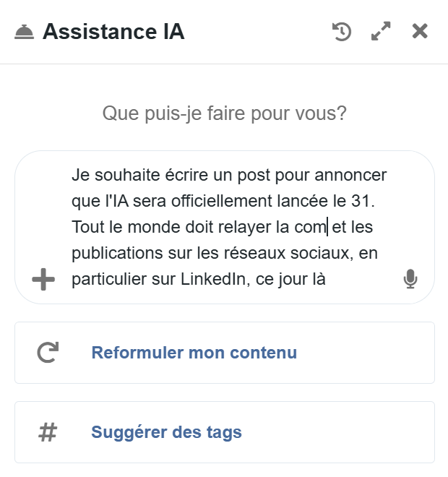Close the Assistance IA panel

coord(420,32)
